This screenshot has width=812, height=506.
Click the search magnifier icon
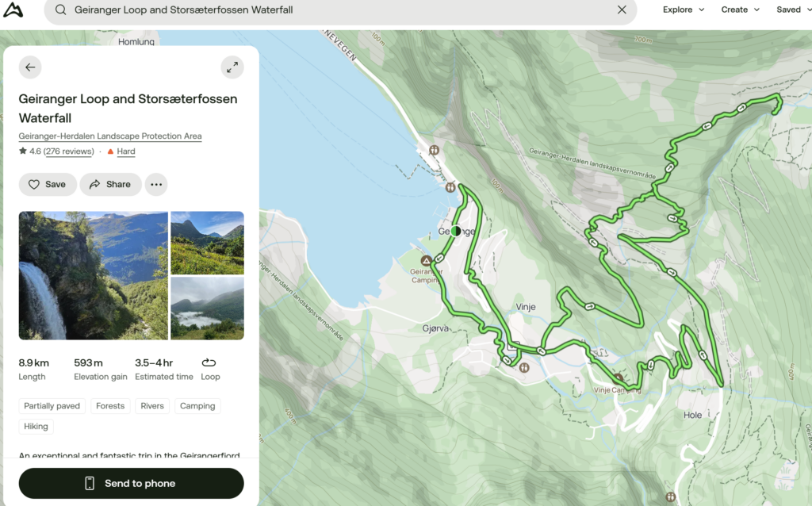click(60, 10)
